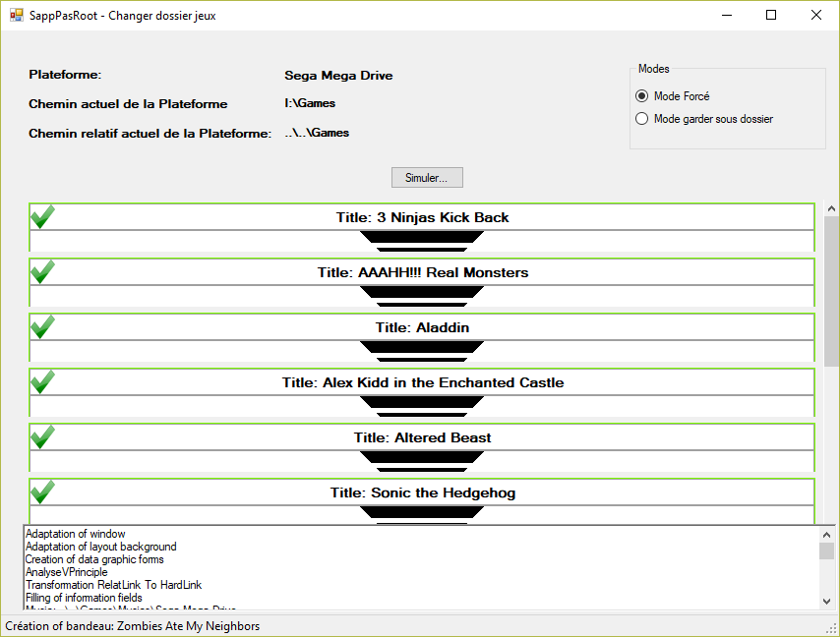Select Mode garder sous dossier option
Image resolution: width=840 pixels, height=637 pixels.
[642, 119]
